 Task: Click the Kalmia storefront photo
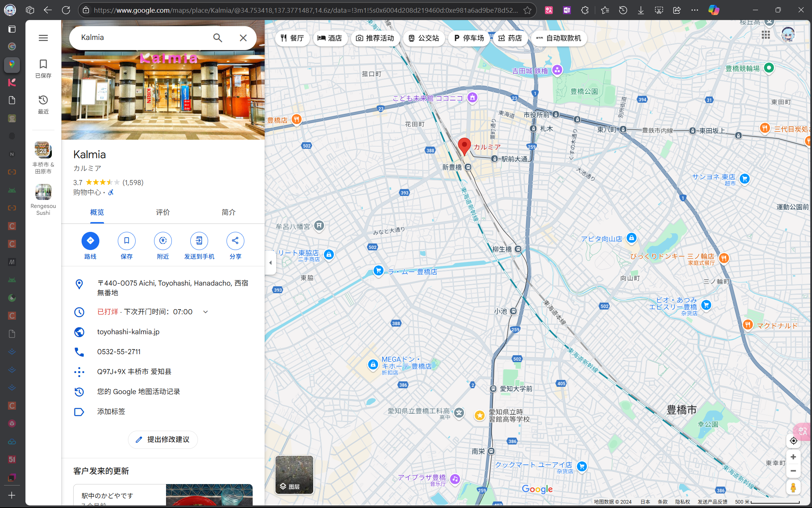163,94
